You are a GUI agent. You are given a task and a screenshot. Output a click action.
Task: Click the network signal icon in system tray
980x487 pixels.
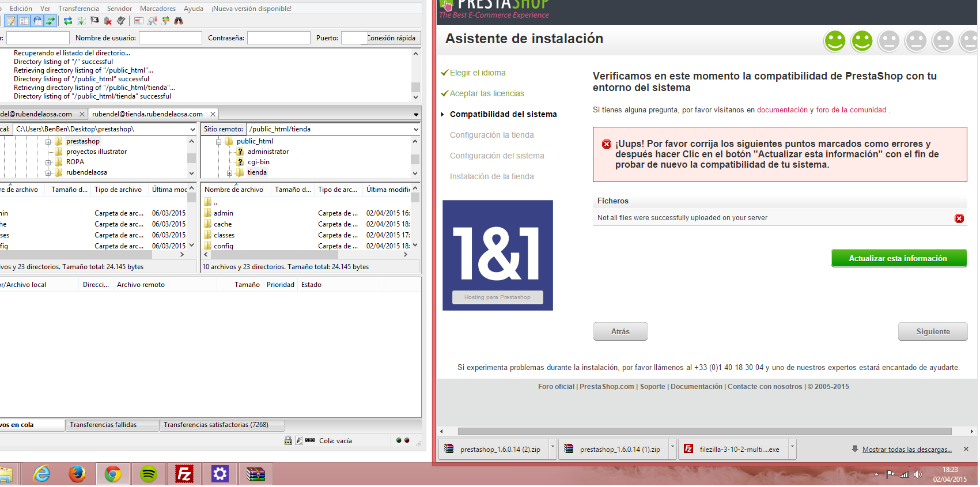(905, 475)
